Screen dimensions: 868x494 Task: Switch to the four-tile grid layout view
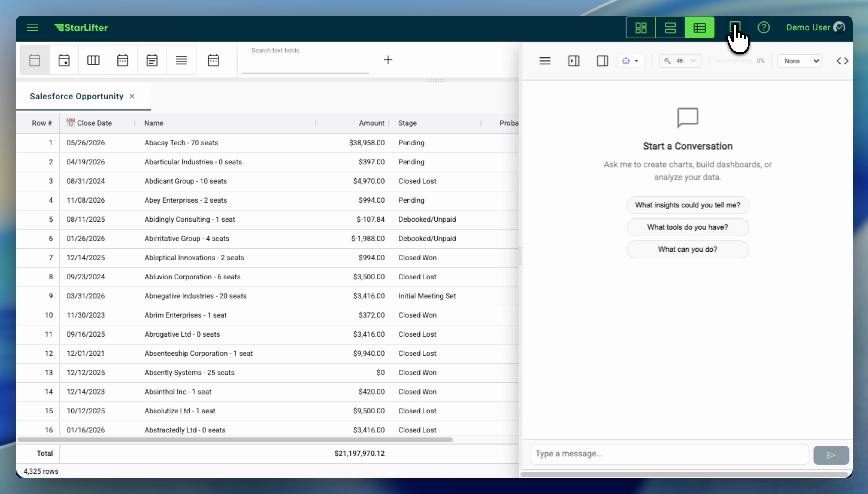click(641, 27)
